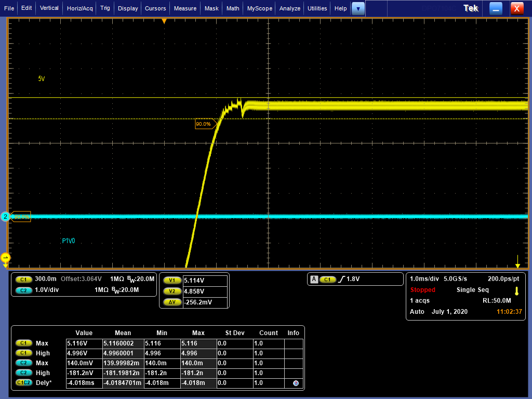Open the MyScope menu
Viewport: 532px width, 399px height.
pos(260,8)
